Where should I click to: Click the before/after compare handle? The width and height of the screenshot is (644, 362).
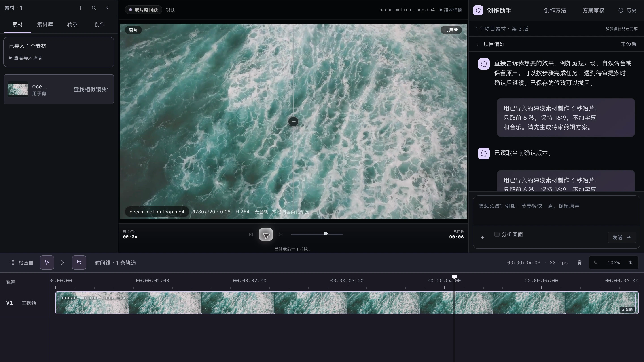(x=293, y=122)
